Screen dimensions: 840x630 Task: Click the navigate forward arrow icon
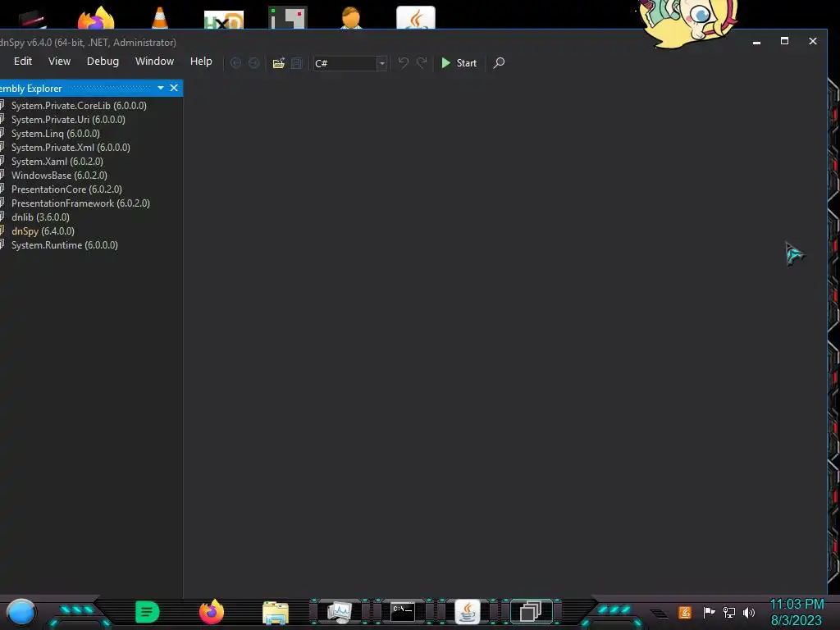click(x=254, y=63)
